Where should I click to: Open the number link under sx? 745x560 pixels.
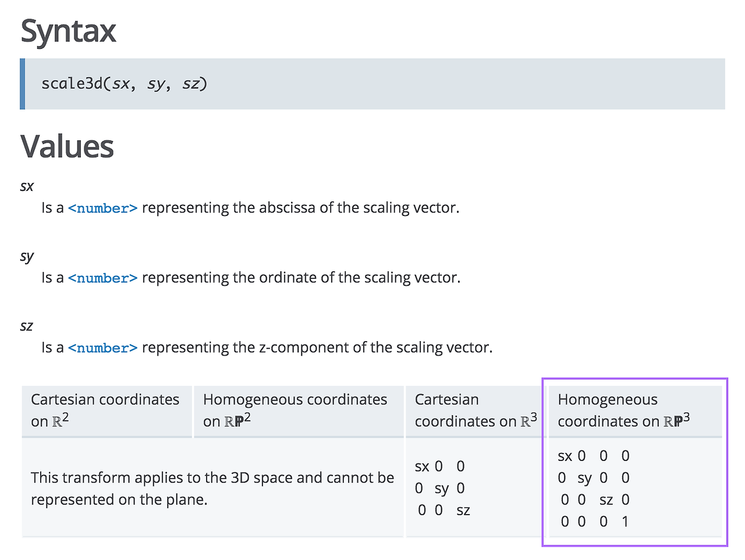103,208
